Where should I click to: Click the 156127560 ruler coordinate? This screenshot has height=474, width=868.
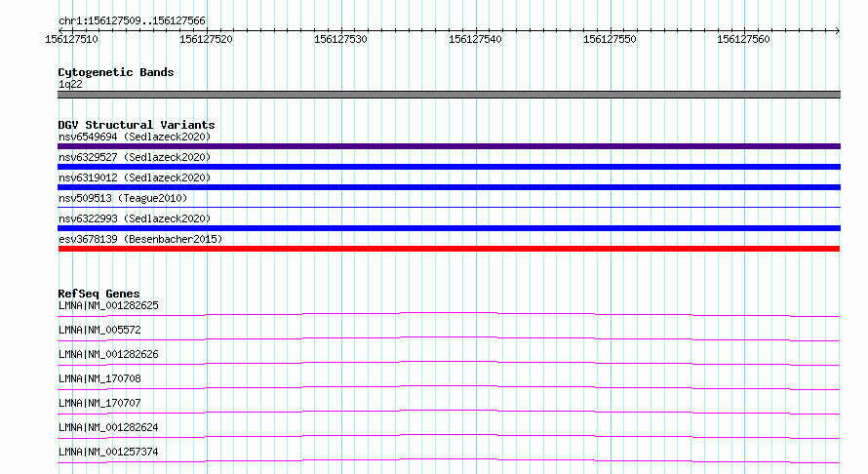tap(743, 39)
